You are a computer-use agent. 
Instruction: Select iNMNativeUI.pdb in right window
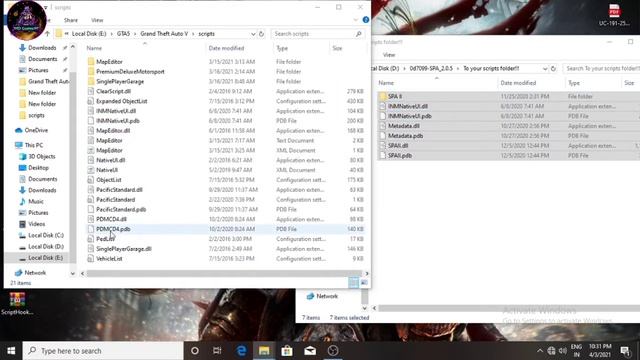pyautogui.click(x=409, y=116)
